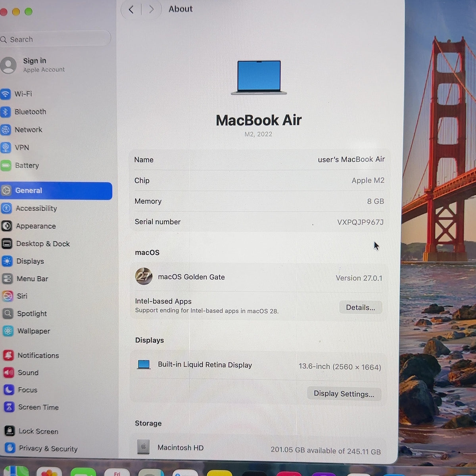Go forward with the right chevron

click(x=152, y=9)
